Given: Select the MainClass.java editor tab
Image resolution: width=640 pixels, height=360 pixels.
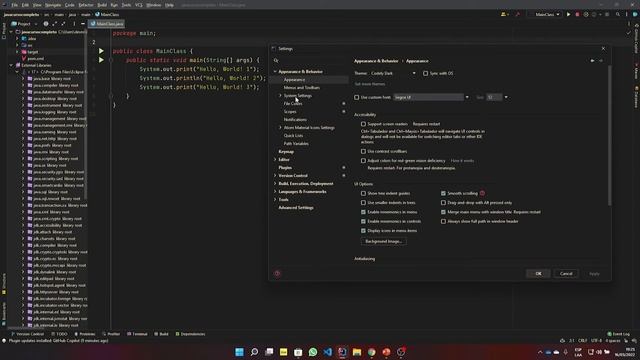Looking at the screenshot, I should click(x=107, y=24).
